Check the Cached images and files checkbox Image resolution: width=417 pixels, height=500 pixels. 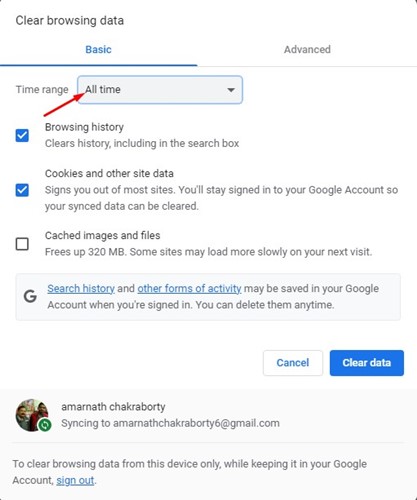coord(22,244)
